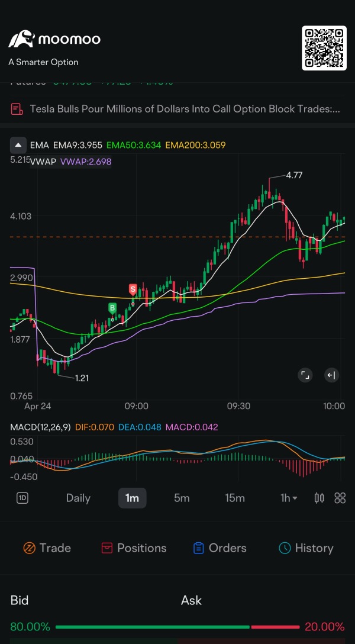Select the EMA200:3.059 indicator label
The height and width of the screenshot is (644, 355).
click(x=195, y=145)
